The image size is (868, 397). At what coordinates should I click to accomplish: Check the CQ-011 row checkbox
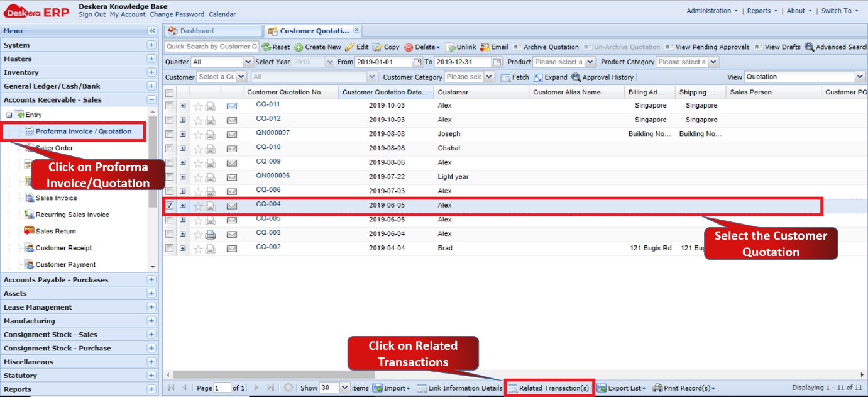169,106
